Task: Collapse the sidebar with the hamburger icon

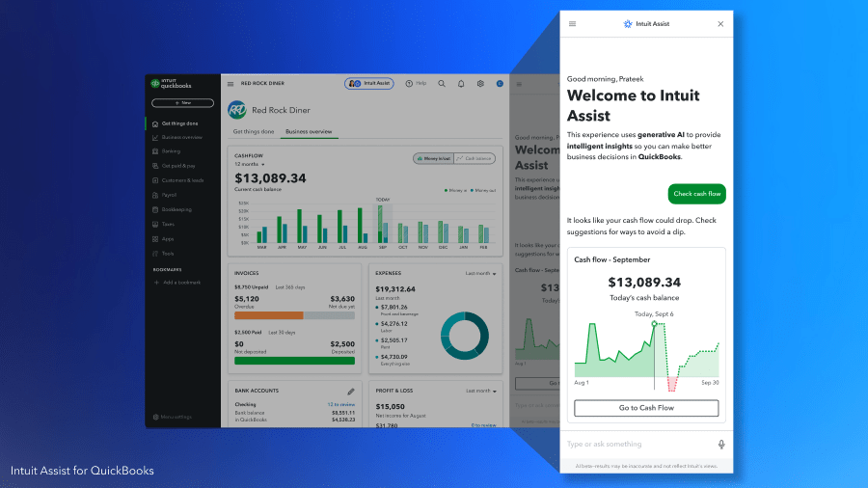Action: (x=231, y=84)
